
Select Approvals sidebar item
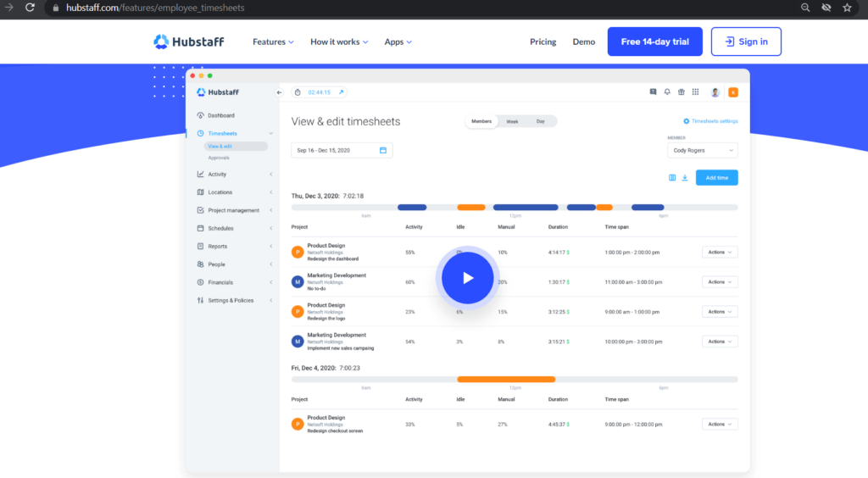pos(219,158)
